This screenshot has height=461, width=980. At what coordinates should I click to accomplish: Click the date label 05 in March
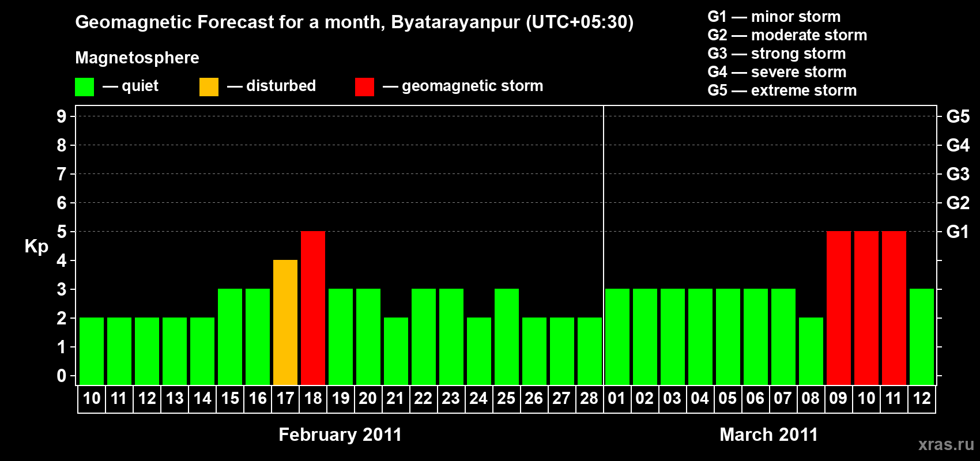728,398
